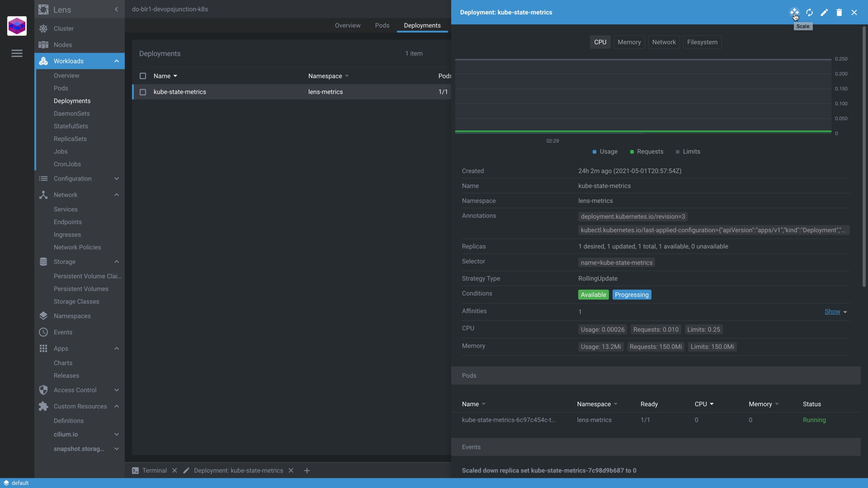Collapse the sidebar with the arrow

[116, 9]
